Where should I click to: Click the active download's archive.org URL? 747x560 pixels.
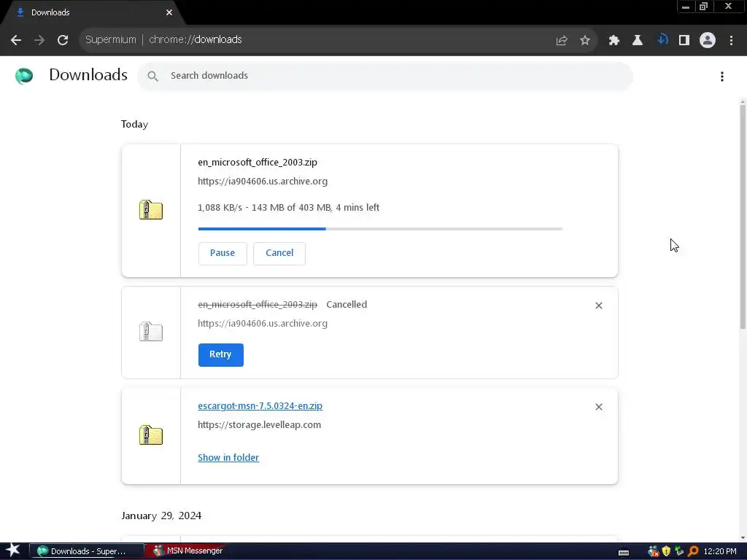263,182
